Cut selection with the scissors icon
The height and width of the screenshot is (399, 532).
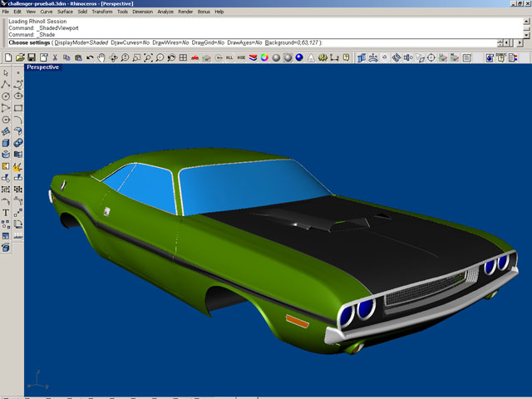pos(55,57)
